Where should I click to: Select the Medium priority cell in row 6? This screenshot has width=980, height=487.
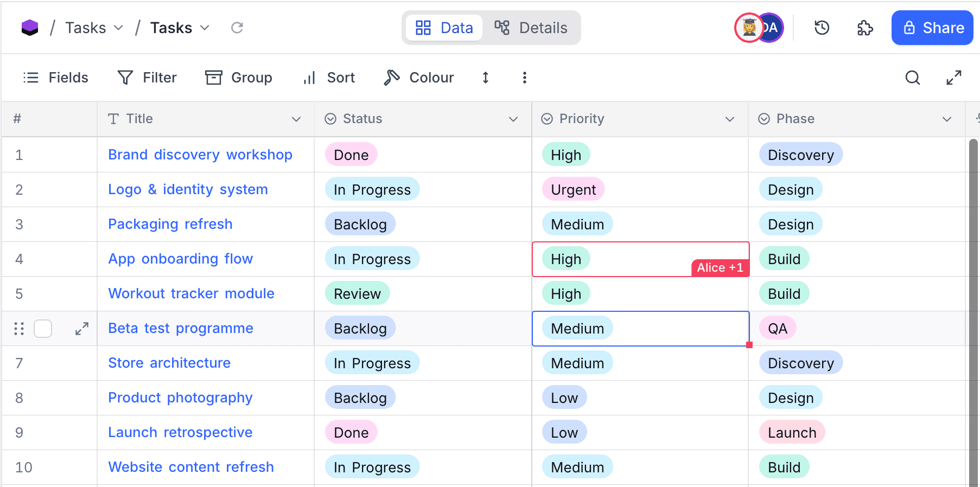pos(640,329)
